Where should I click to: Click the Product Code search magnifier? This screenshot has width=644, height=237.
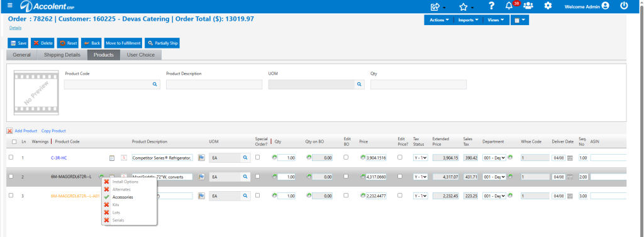coord(155,84)
